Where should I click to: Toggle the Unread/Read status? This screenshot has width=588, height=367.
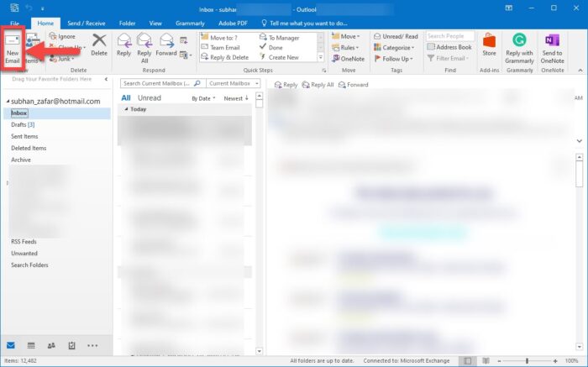[396, 36]
